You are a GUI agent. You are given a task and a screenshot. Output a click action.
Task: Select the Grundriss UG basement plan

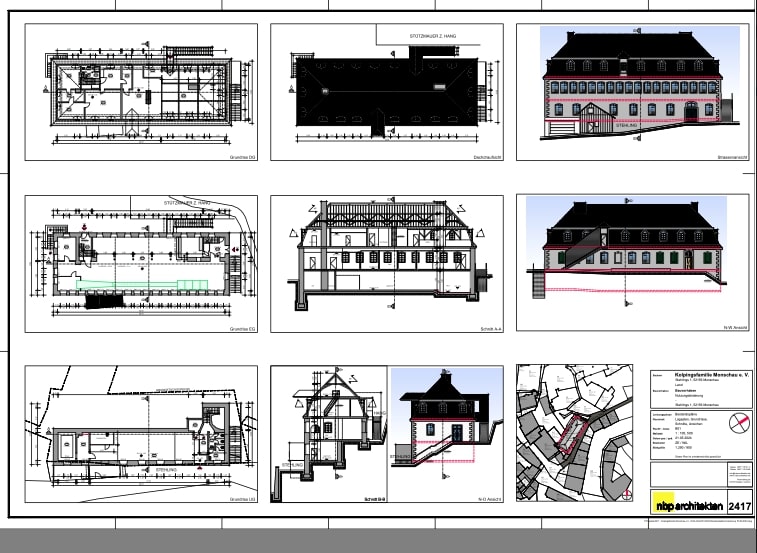[x=140, y=438]
